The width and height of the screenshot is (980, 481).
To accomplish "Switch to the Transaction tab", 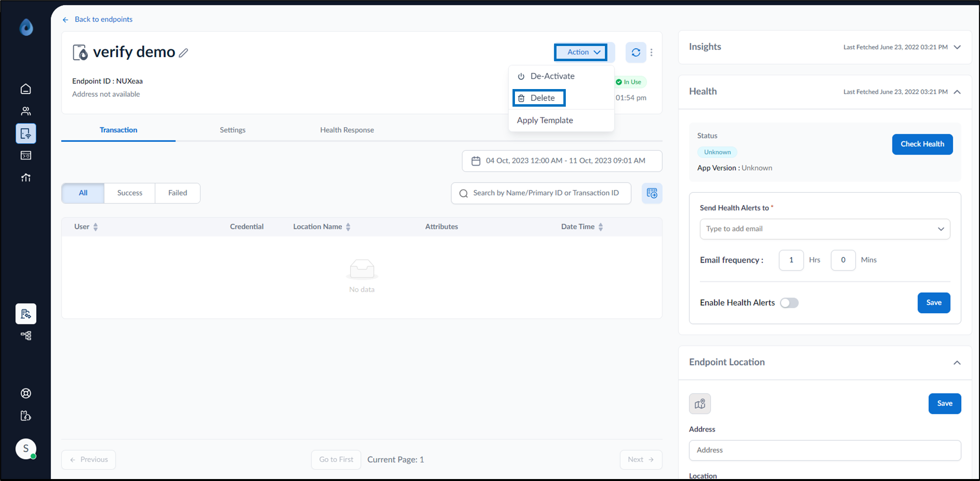I will pyautogui.click(x=118, y=130).
